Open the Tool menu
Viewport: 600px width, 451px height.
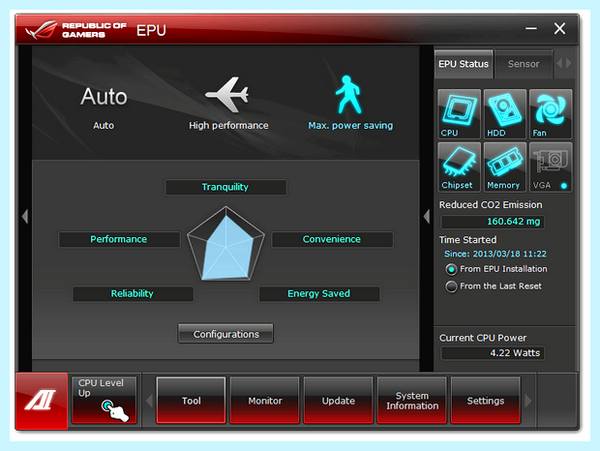point(191,400)
